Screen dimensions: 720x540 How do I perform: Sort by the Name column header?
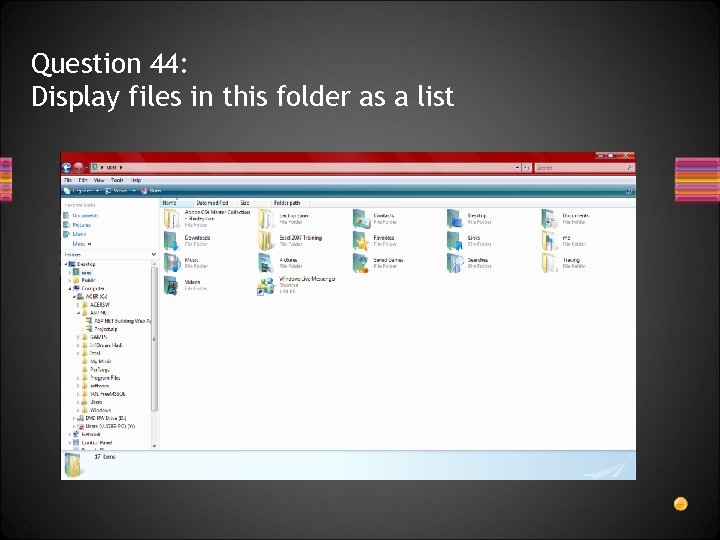pos(177,202)
